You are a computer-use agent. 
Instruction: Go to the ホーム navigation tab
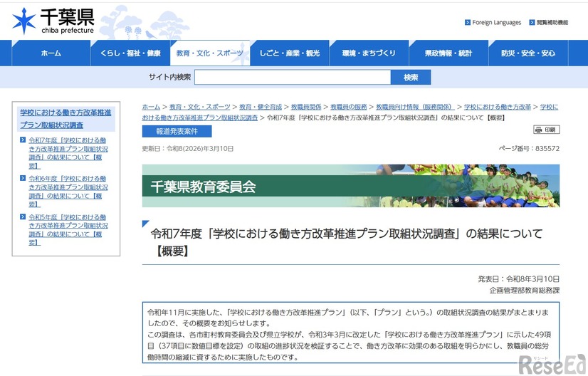(x=51, y=53)
